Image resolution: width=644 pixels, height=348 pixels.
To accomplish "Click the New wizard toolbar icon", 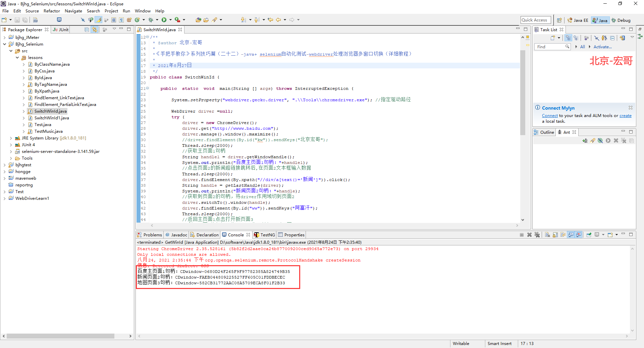I will [x=4, y=20].
